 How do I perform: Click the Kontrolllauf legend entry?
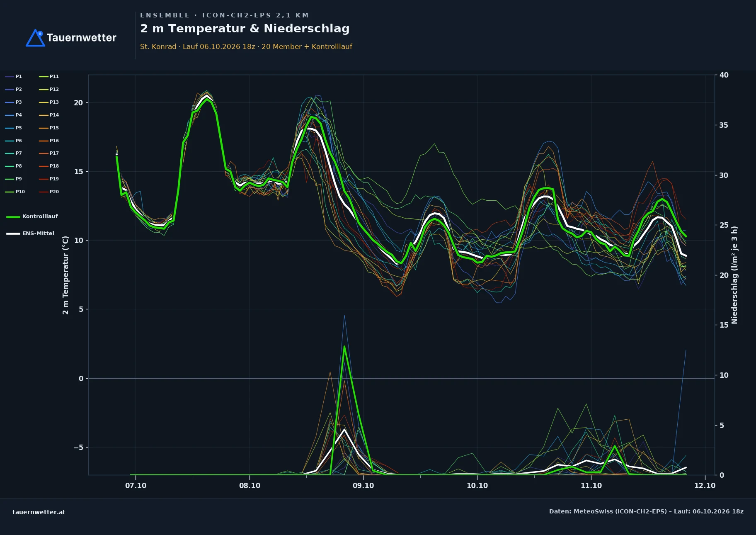[x=32, y=216]
